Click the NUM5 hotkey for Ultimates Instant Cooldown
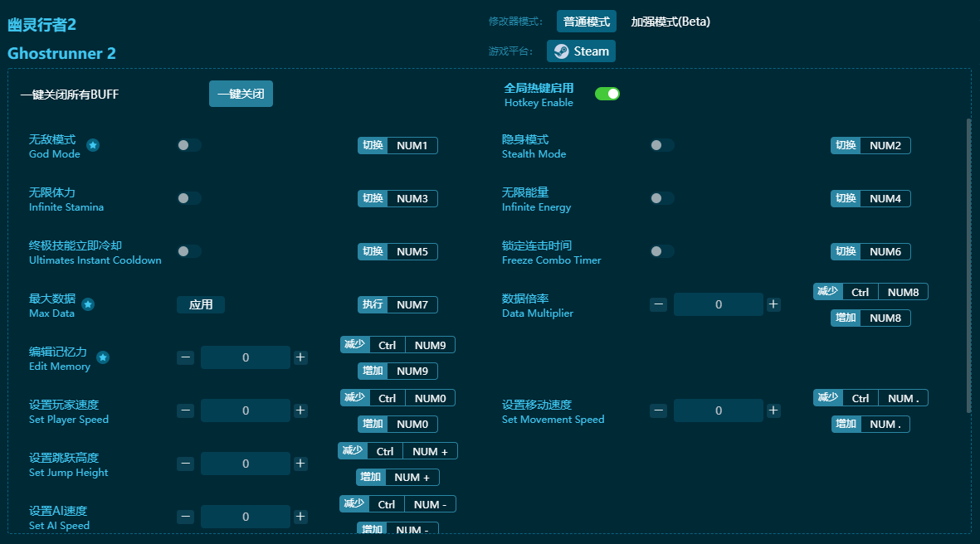This screenshot has width=980, height=544. [397, 252]
